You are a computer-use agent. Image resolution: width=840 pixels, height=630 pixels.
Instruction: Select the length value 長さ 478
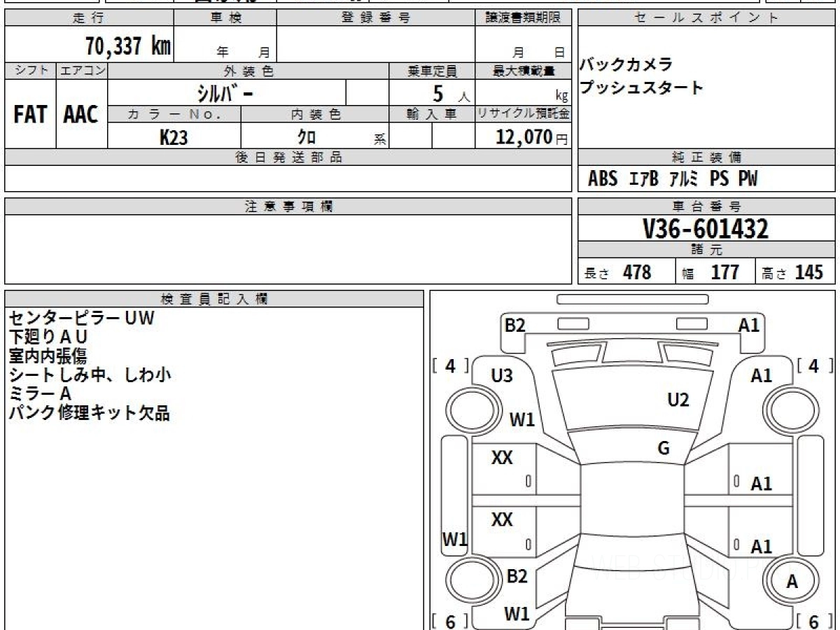point(617,272)
